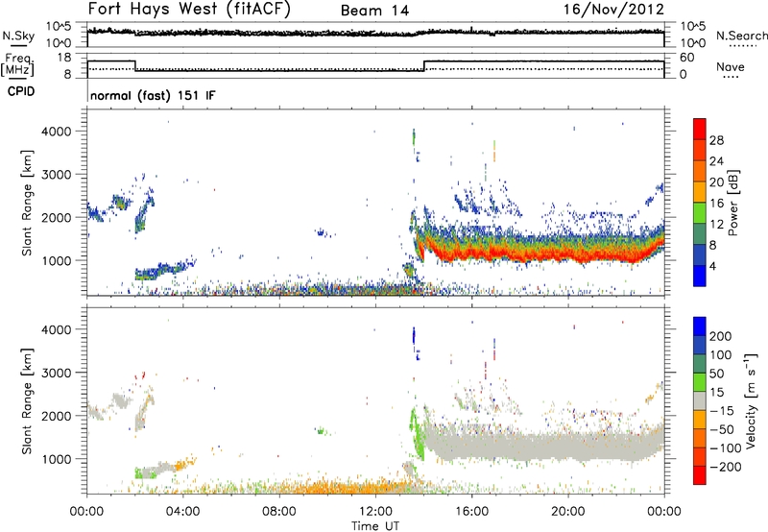Click the '1000' tick of the velocity panel
This screenshot has width=768, height=532.
(57, 459)
